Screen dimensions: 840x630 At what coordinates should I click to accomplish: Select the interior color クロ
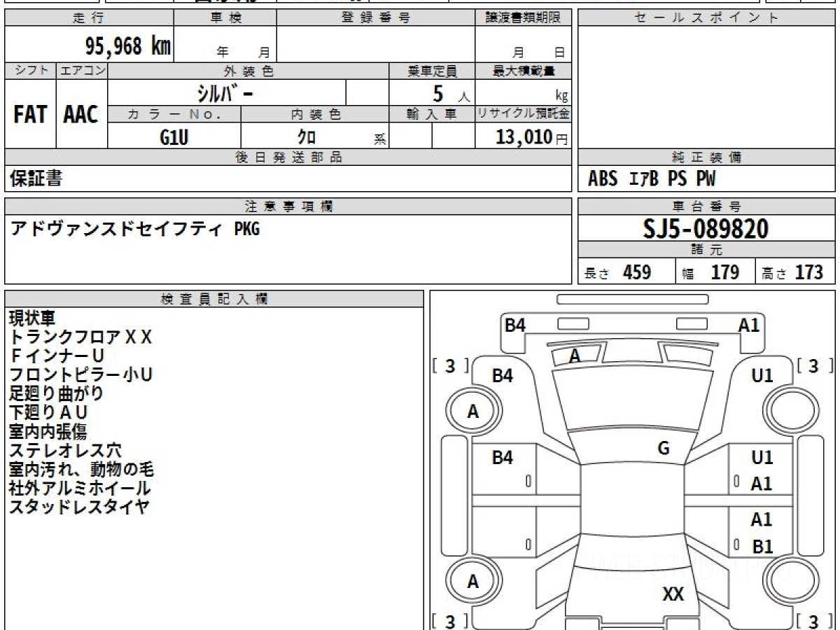pos(307,137)
